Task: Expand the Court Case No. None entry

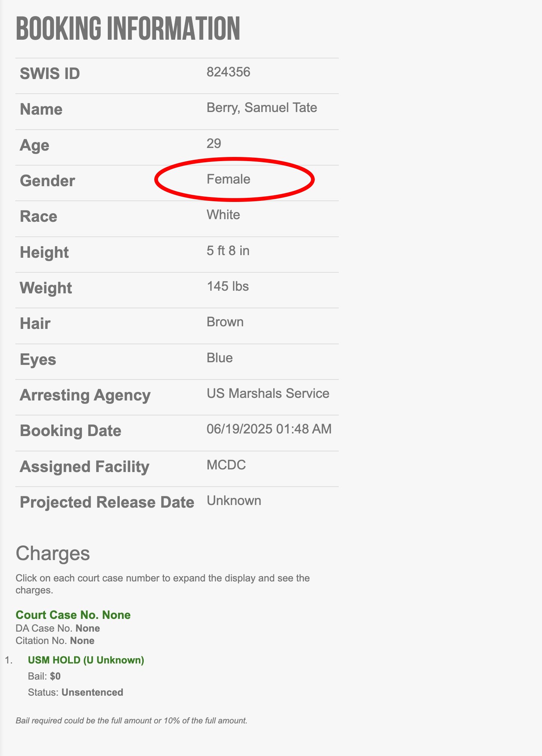Action: click(73, 615)
